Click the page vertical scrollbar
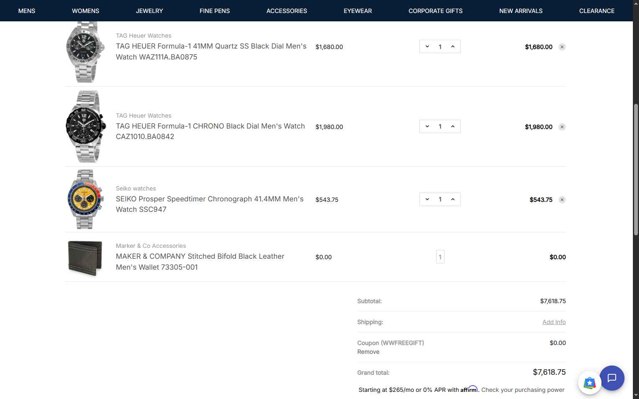The height and width of the screenshot is (399, 639). click(636, 169)
